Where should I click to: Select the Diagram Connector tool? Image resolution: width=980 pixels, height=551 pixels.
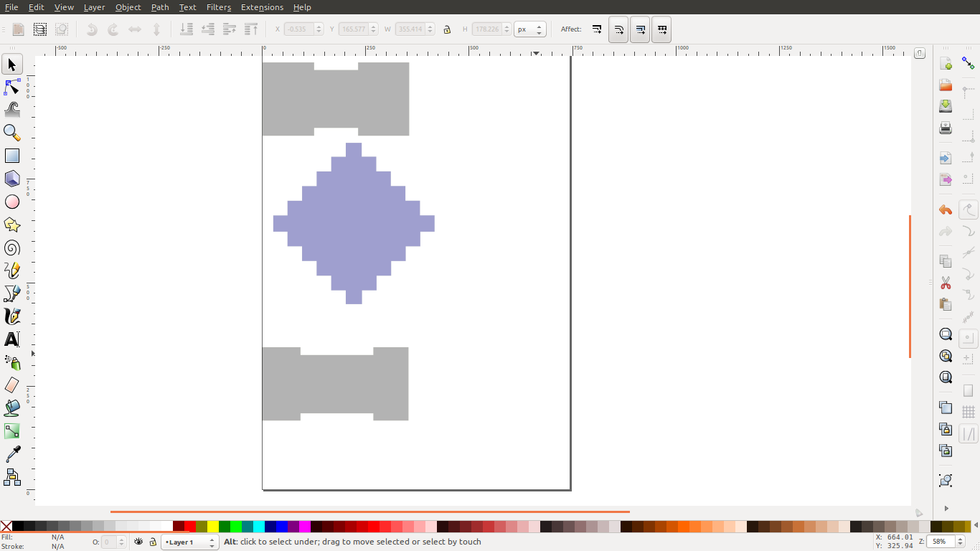(12, 477)
